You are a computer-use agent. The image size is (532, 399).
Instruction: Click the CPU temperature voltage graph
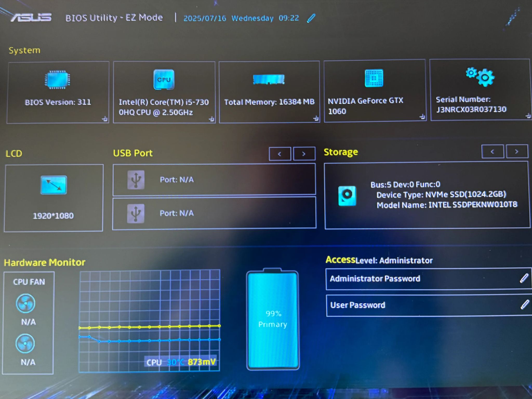[150, 321]
